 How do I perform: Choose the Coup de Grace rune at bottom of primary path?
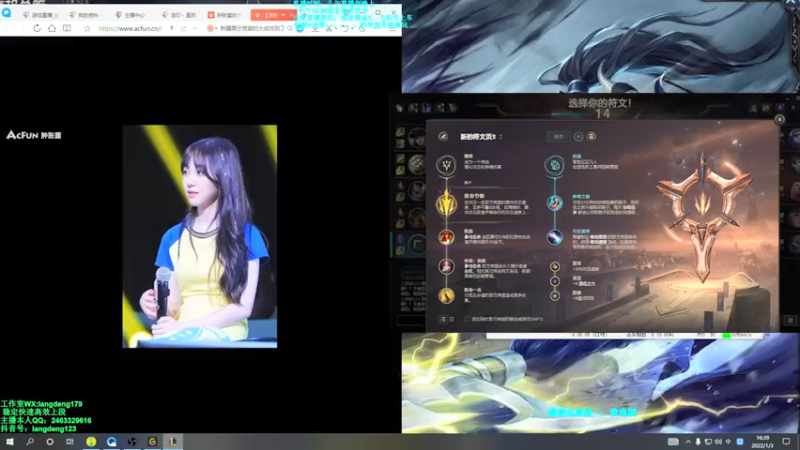446,295
